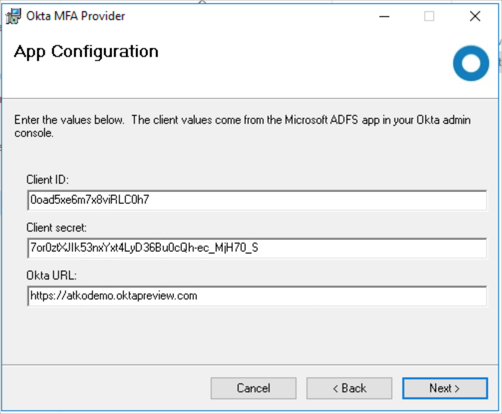The height and width of the screenshot is (414, 502).
Task: Click the 'Client secret:' label
Action: [x=56, y=228]
